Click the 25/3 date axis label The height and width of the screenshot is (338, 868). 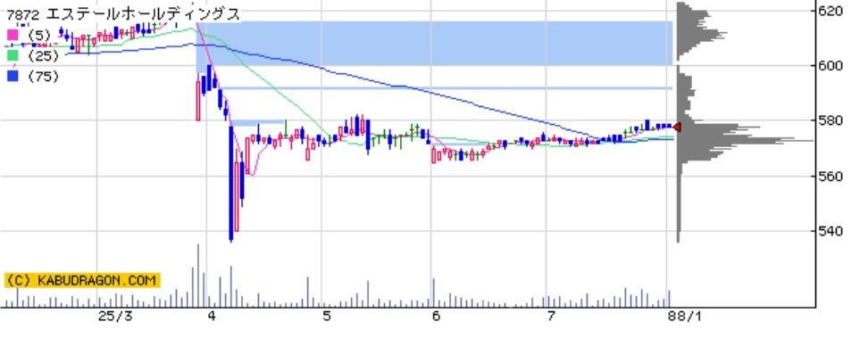coord(115,316)
